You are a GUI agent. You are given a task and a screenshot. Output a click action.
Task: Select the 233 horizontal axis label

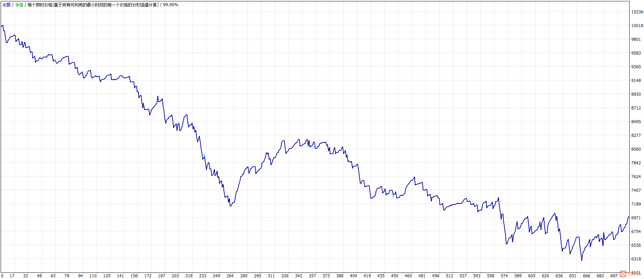(x=203, y=276)
